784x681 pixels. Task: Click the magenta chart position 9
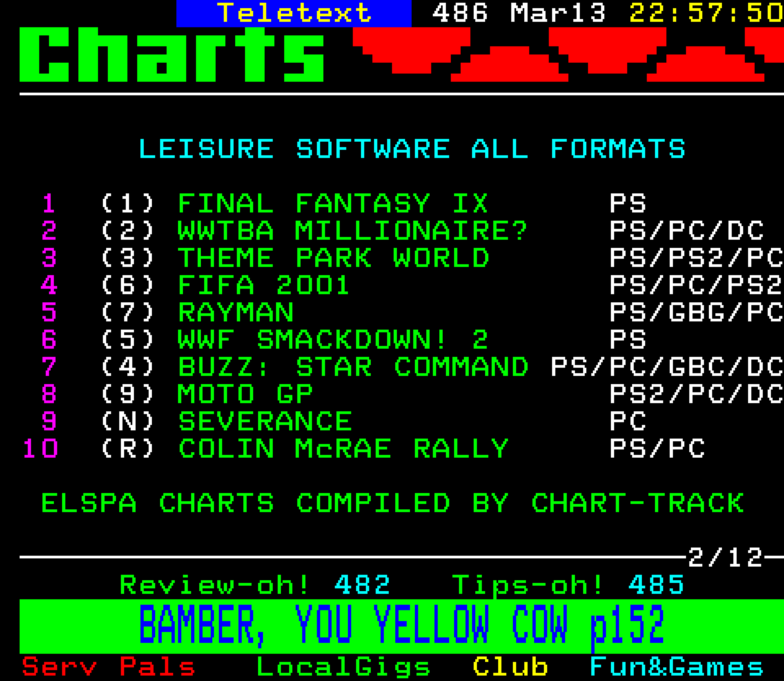[x=49, y=421]
